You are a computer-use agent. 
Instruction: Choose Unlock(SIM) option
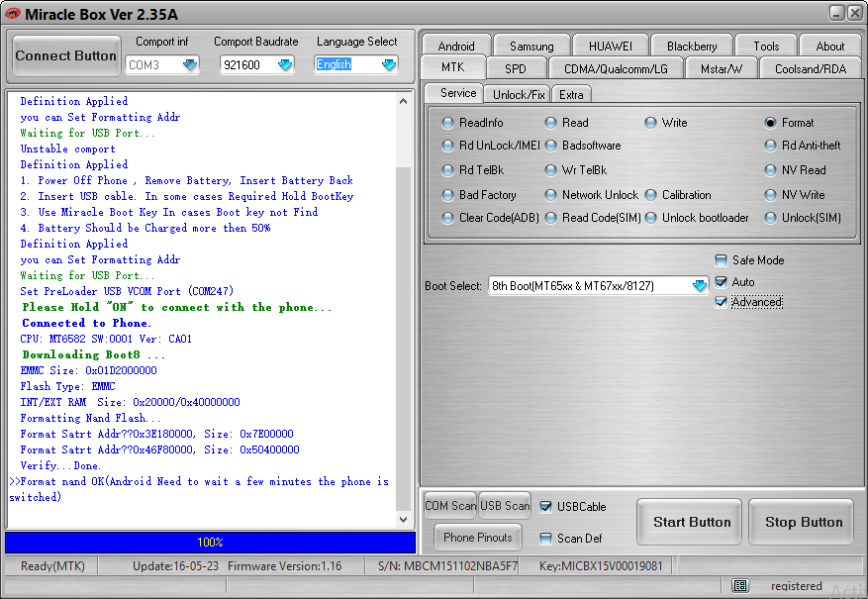tap(770, 218)
